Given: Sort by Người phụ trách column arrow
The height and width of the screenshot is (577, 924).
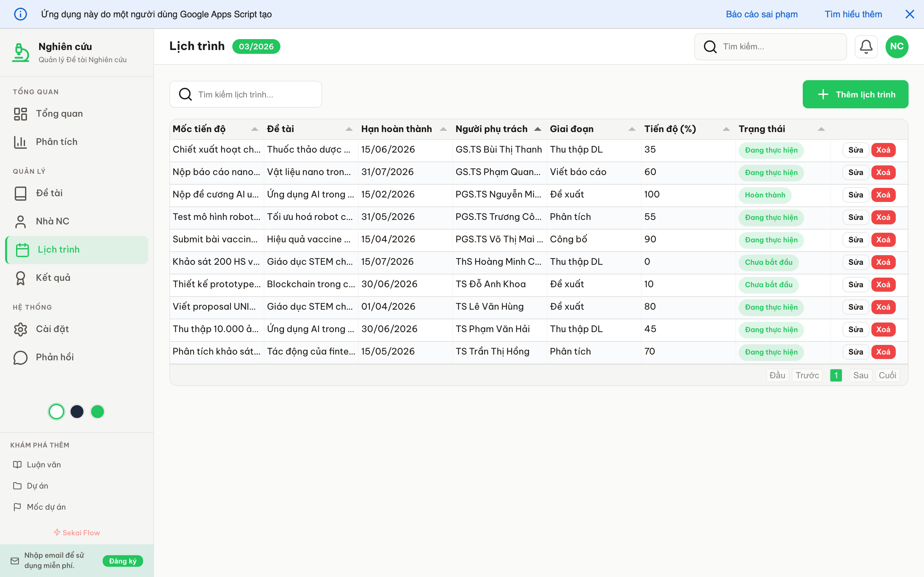Looking at the screenshot, I should coord(538,129).
